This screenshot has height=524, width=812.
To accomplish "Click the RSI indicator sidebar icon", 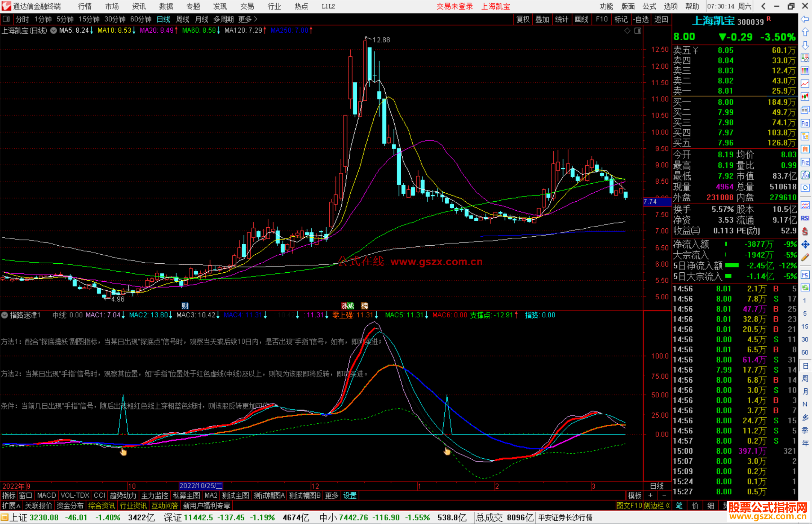I will [805, 218].
